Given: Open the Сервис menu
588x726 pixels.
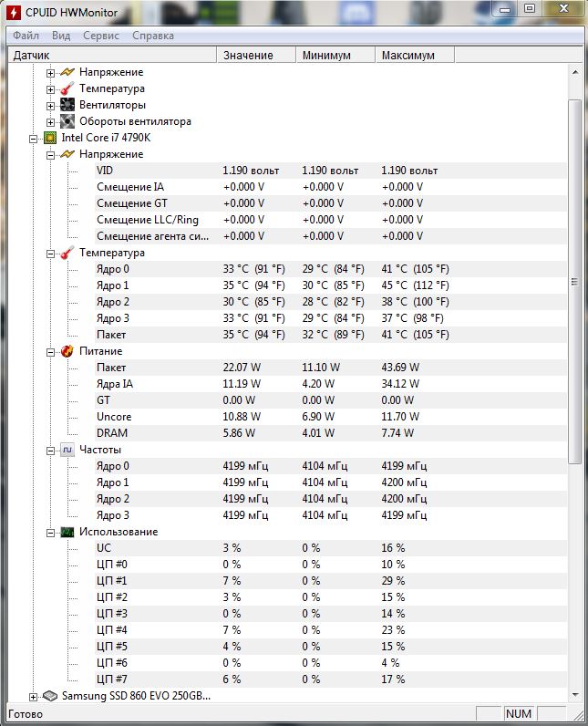Looking at the screenshot, I should click(101, 36).
